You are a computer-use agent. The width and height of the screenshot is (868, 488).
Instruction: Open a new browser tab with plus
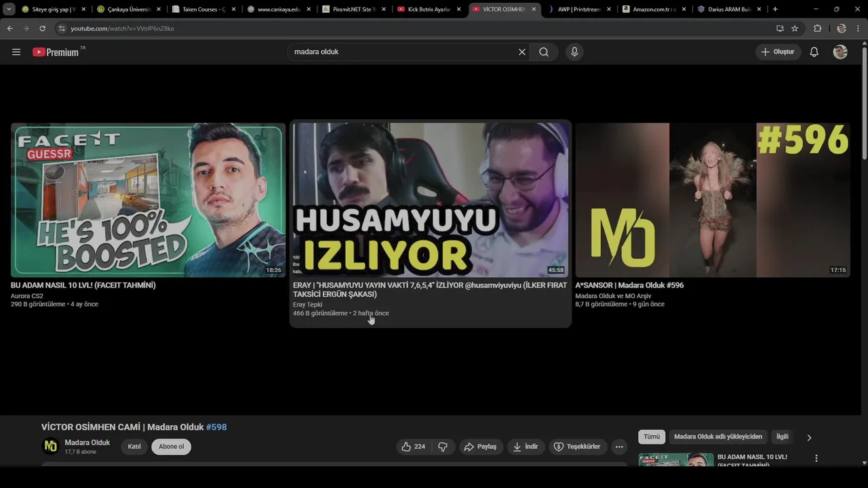point(775,9)
